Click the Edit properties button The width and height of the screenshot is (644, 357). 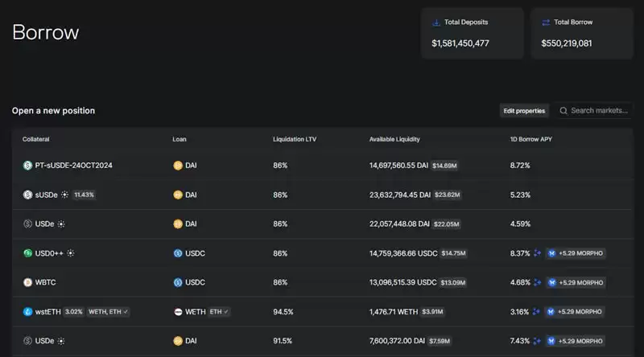[x=524, y=111]
